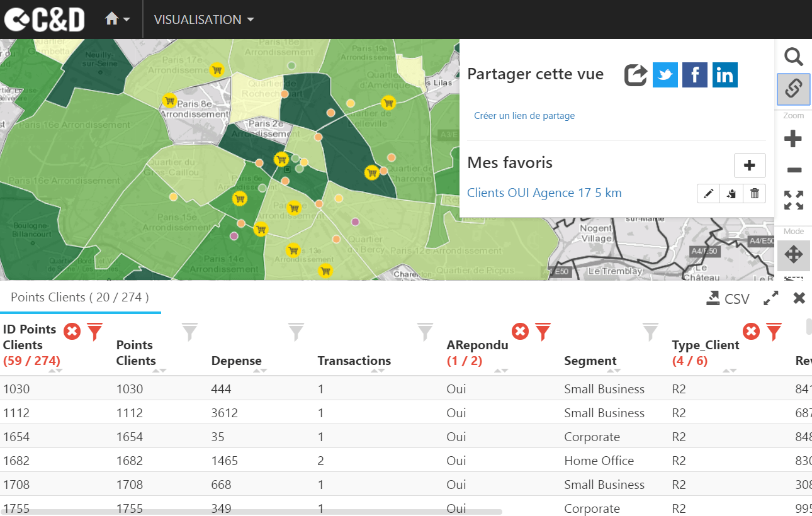Open the ID Points Clients red filter
This screenshot has height=516, width=812.
tap(94, 332)
